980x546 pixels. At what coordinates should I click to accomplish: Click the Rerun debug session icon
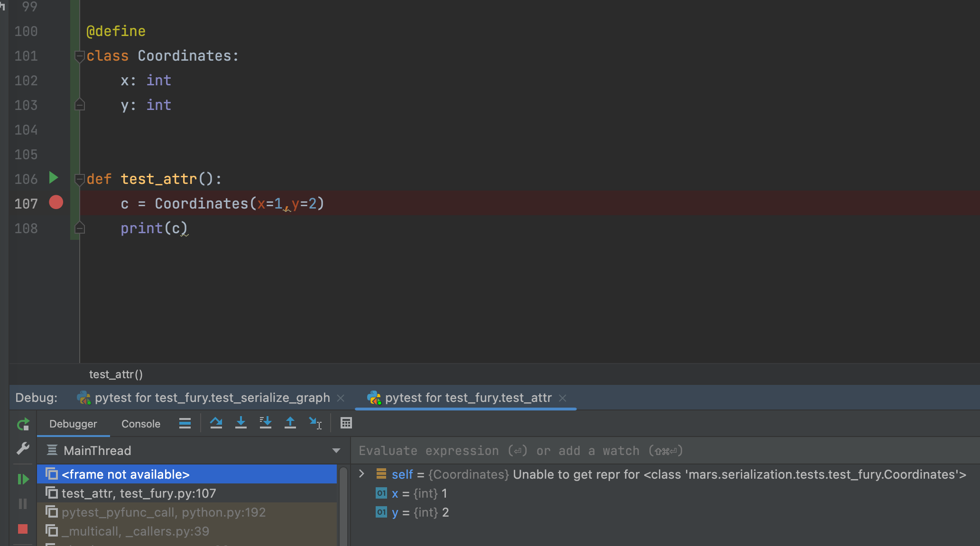point(23,424)
